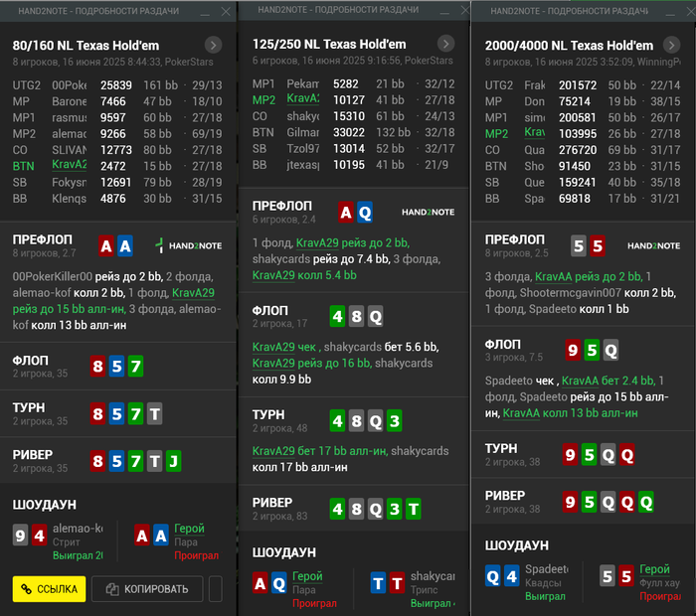
Task: Select MP1 rasmus player row
Action: pos(117,117)
